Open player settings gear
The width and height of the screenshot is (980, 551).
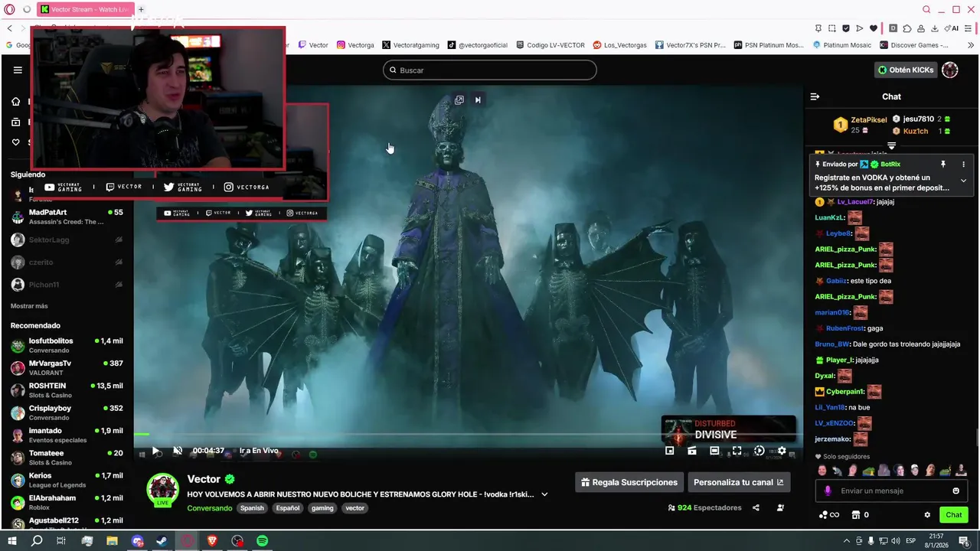[x=782, y=451]
